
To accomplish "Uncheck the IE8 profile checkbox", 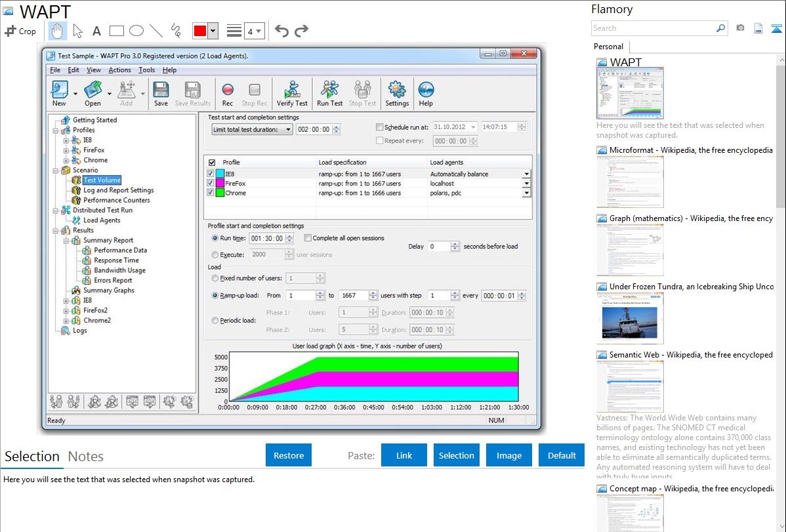I will click(211, 173).
